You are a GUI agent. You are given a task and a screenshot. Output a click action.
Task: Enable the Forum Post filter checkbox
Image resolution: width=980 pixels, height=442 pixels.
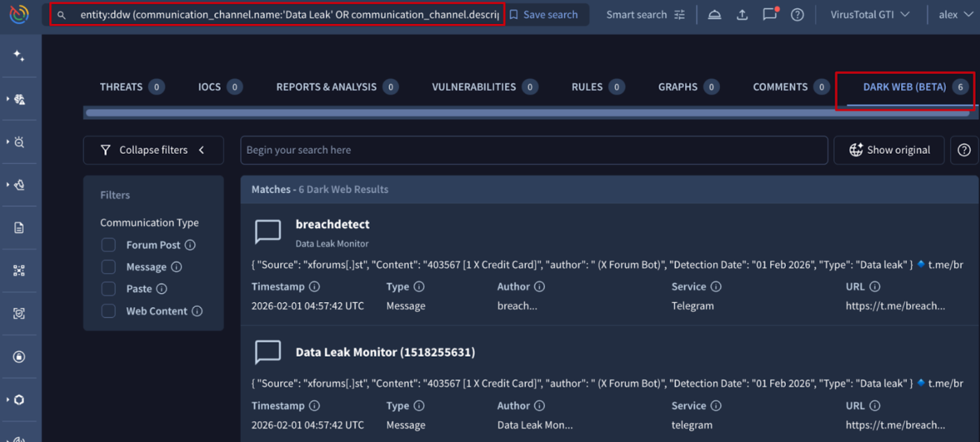point(108,245)
